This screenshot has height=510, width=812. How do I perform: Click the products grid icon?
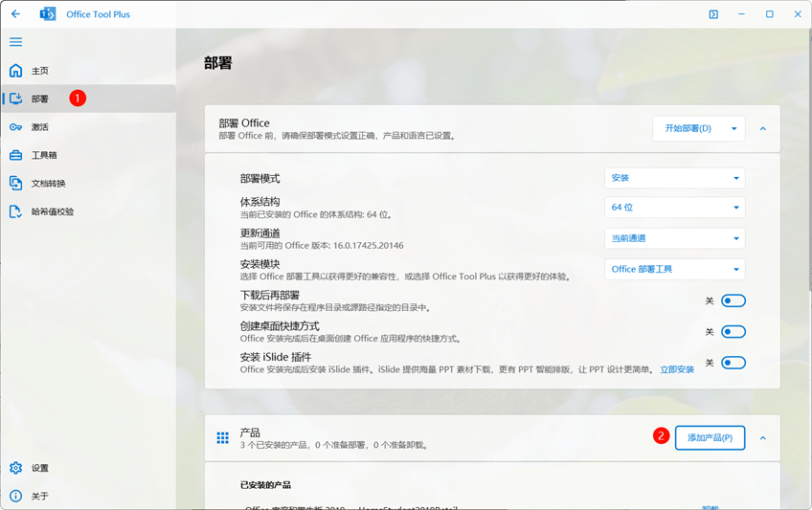coord(223,438)
